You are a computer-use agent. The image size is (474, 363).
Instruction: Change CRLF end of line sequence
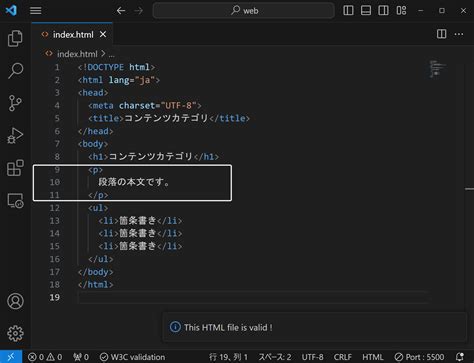click(343, 357)
